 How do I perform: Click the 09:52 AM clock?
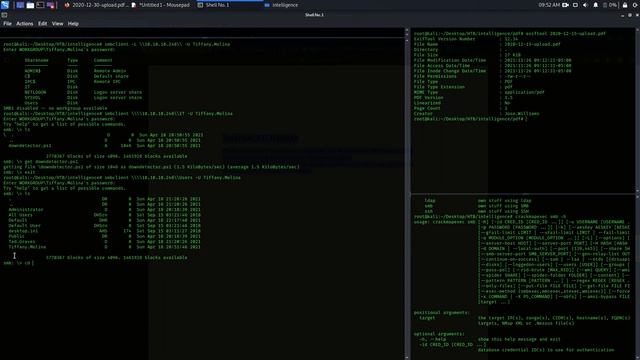pos(549,5)
